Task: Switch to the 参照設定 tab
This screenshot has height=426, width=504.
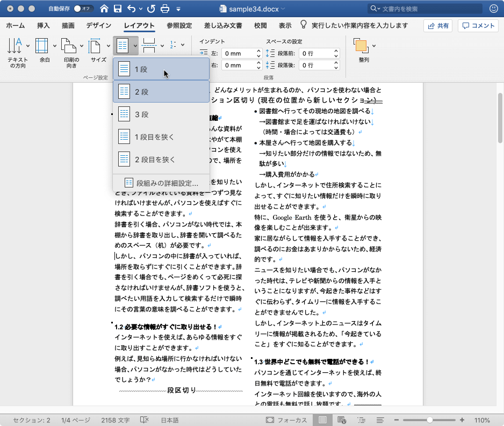Action: (179, 26)
